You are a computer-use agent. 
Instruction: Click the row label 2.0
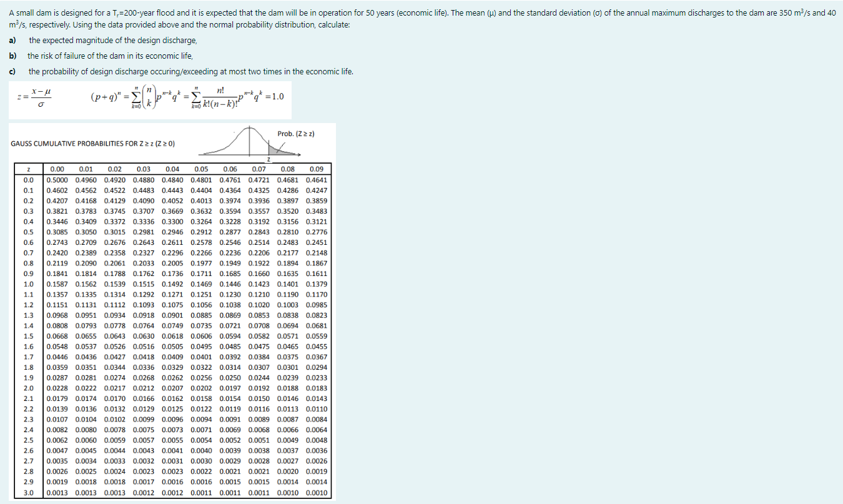[x=27, y=388]
